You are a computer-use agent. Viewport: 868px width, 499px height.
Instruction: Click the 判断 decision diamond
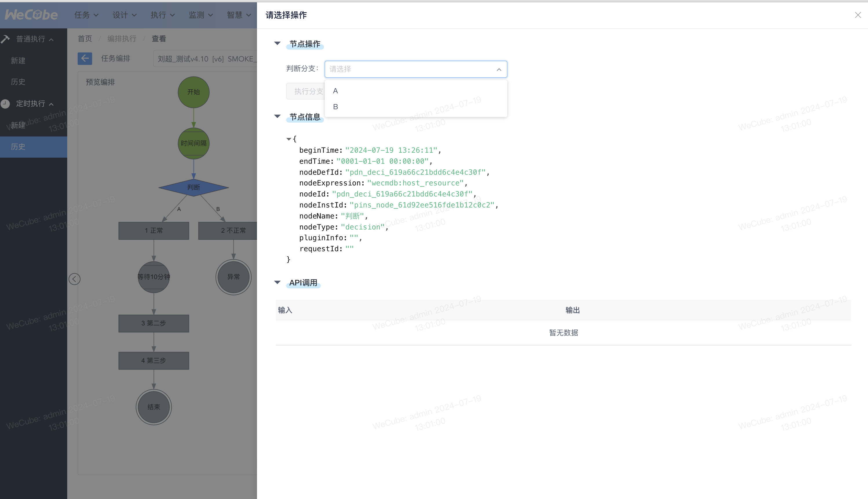point(194,187)
